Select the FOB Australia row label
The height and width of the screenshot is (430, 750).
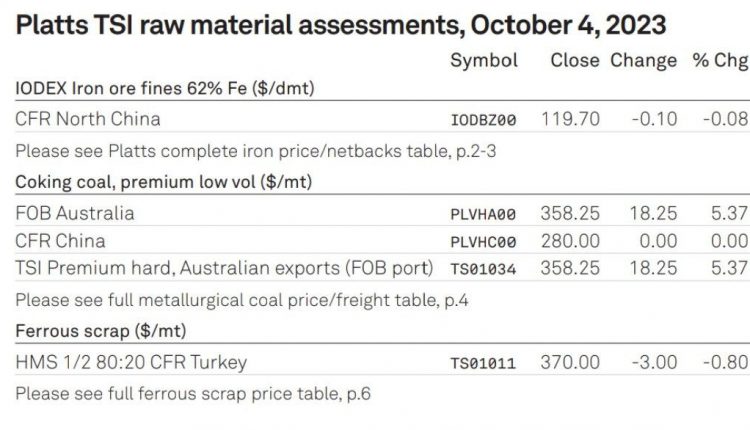click(x=75, y=213)
